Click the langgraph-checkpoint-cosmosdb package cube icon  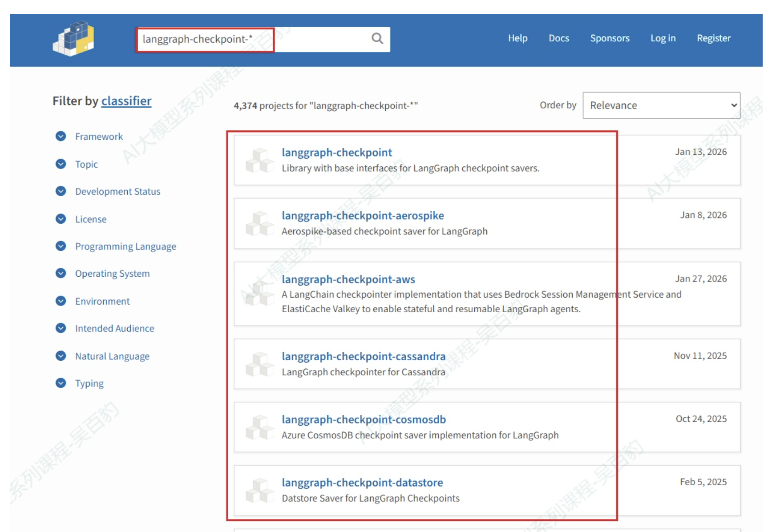pos(260,427)
